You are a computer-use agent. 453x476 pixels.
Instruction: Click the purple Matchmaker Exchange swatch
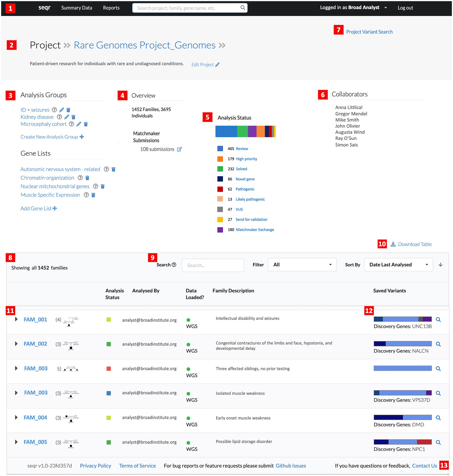click(x=220, y=230)
